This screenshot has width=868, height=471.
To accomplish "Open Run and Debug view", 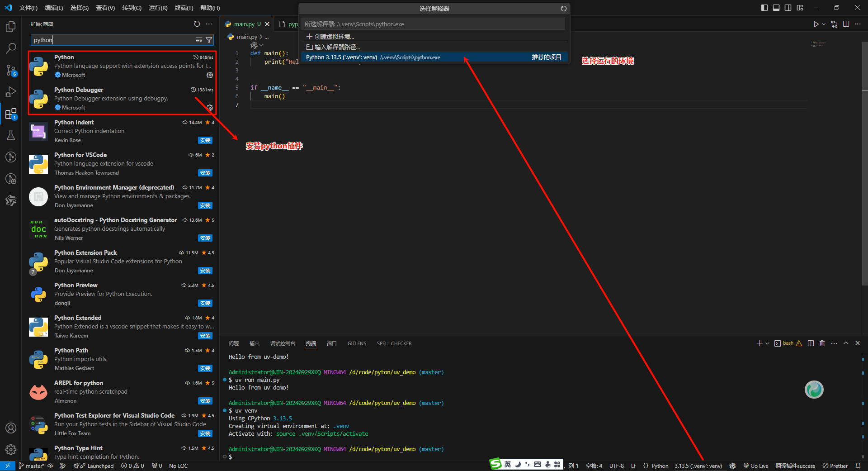I will coord(11,92).
